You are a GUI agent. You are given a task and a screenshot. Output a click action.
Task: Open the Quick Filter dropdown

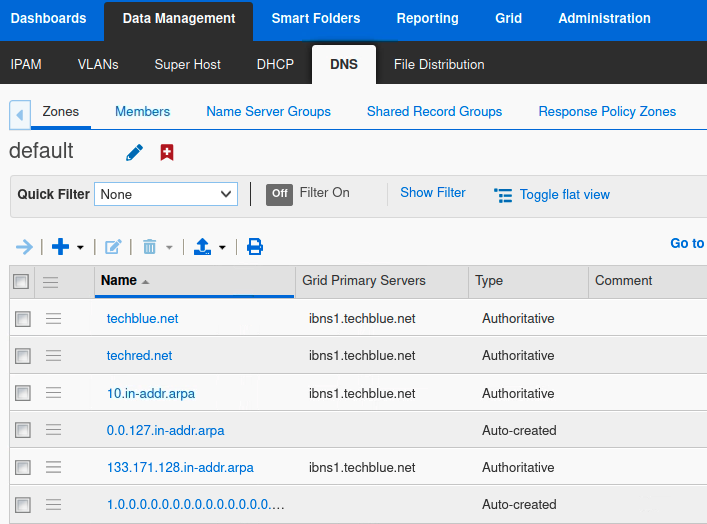[x=166, y=194]
